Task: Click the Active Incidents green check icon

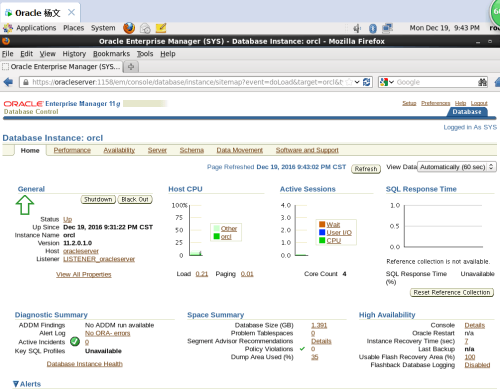Action: 75,342
